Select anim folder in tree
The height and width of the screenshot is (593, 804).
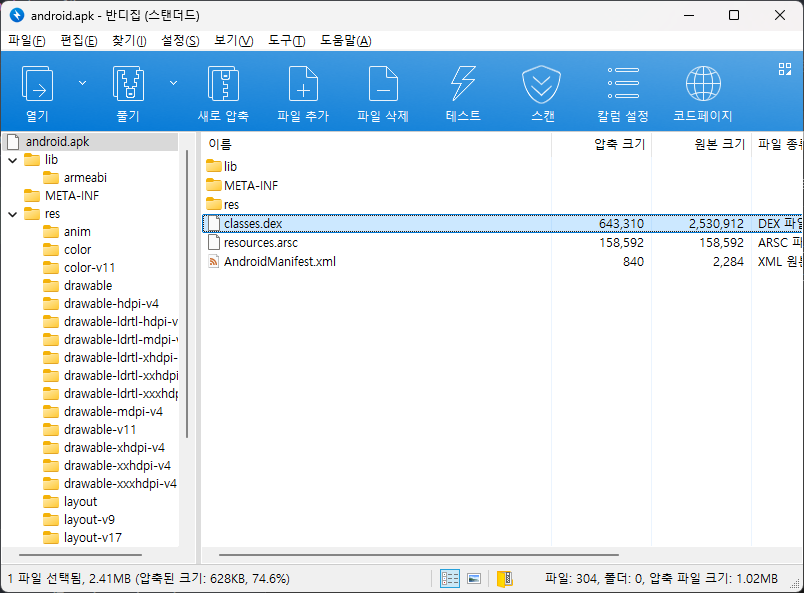[x=77, y=232]
